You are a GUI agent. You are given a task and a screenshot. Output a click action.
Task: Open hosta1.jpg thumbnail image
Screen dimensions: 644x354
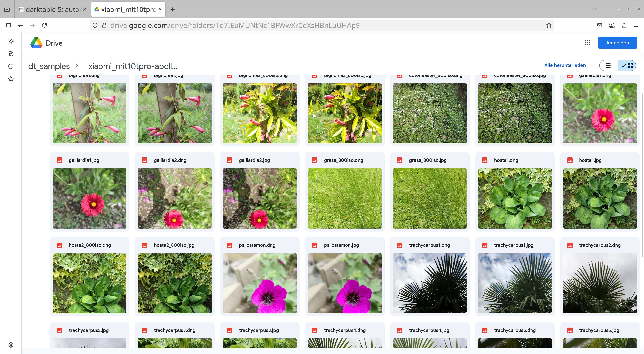600,198
